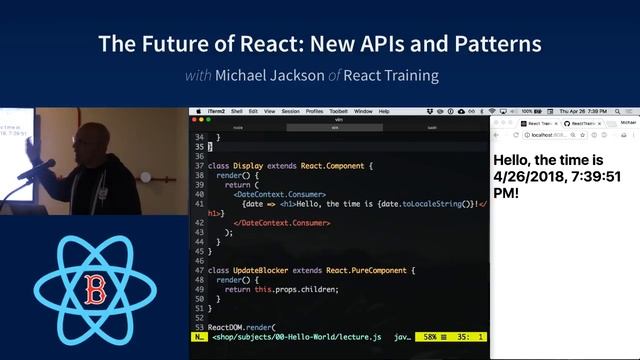Open the Toolbelt menu

click(x=338, y=111)
